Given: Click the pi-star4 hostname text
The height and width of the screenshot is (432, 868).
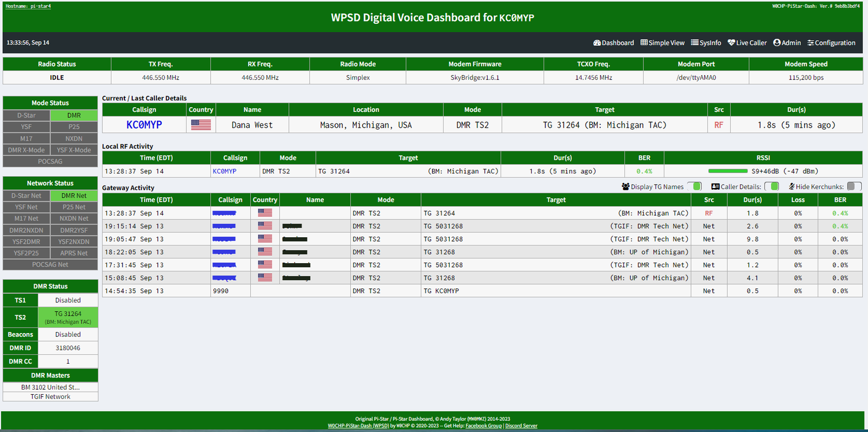Looking at the screenshot, I should [28, 6].
